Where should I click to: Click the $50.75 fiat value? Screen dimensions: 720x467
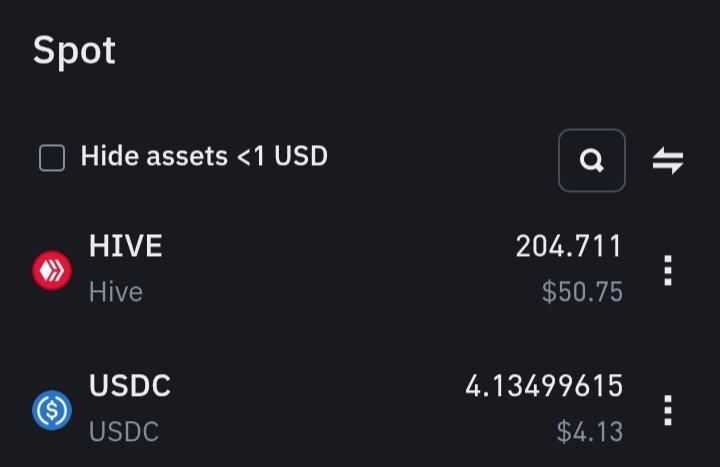coord(582,292)
